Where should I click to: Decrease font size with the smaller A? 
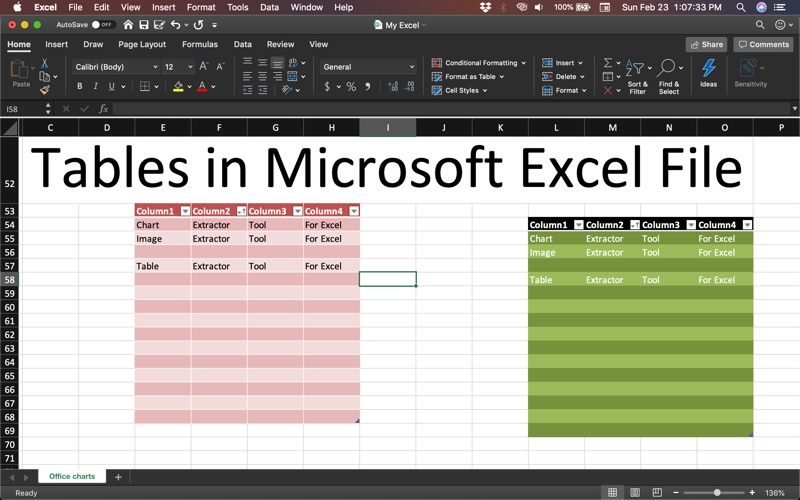pos(220,66)
